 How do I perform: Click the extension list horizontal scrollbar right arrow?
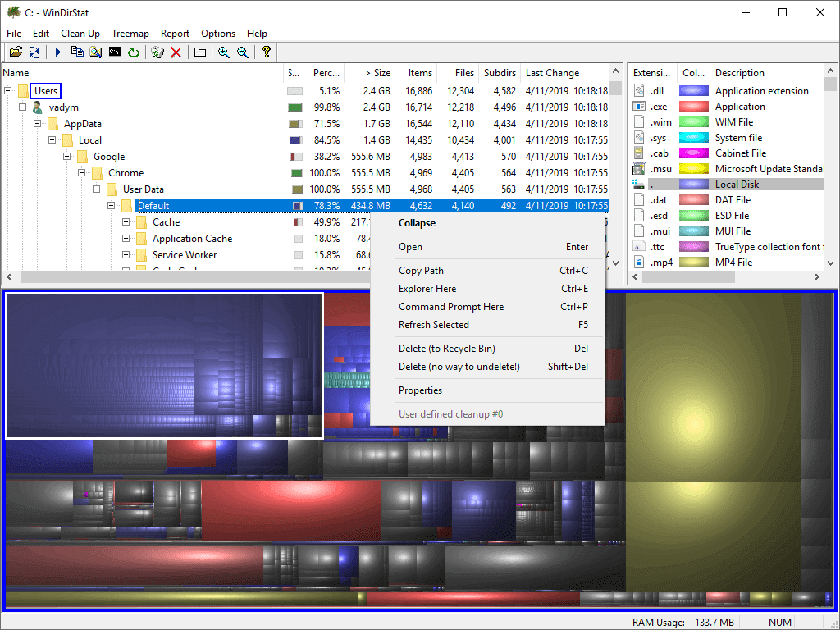tap(816, 276)
